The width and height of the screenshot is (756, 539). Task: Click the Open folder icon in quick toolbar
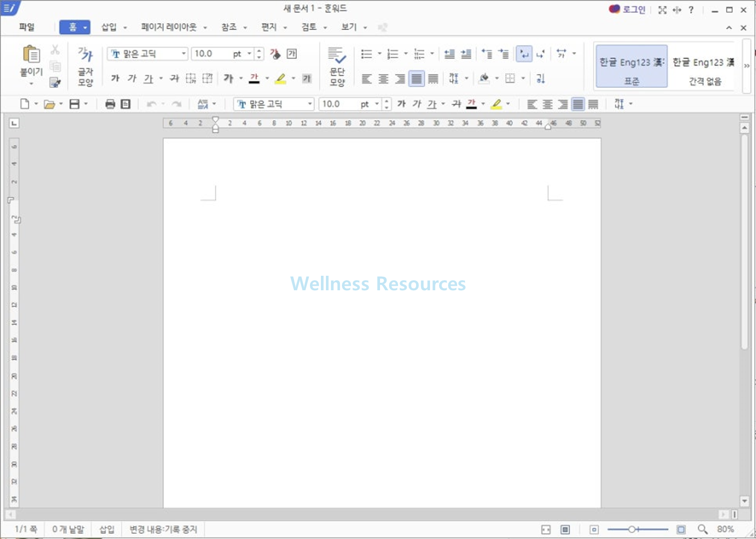click(x=49, y=104)
